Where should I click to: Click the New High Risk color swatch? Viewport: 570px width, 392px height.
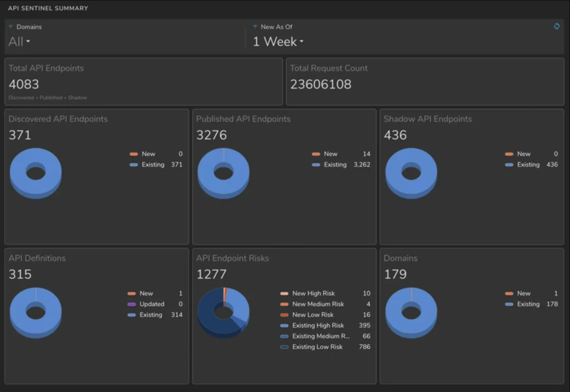coord(284,293)
